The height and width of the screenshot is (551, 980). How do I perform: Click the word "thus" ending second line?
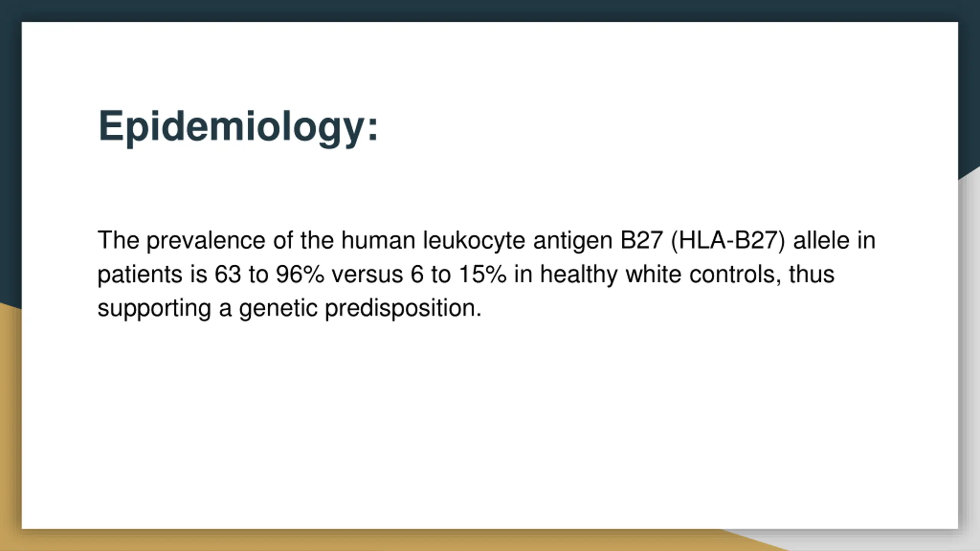click(812, 275)
